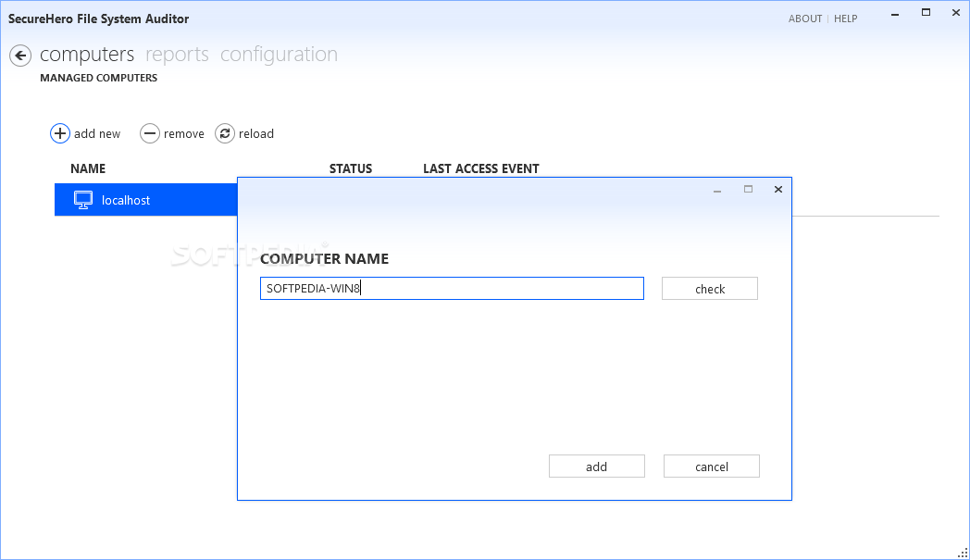The width and height of the screenshot is (970, 560).
Task: Click the LAST ACCESS EVENT column header
Action: [481, 169]
